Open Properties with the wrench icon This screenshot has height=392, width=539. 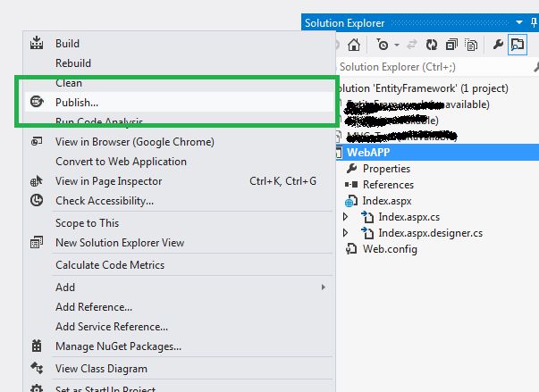click(496, 44)
